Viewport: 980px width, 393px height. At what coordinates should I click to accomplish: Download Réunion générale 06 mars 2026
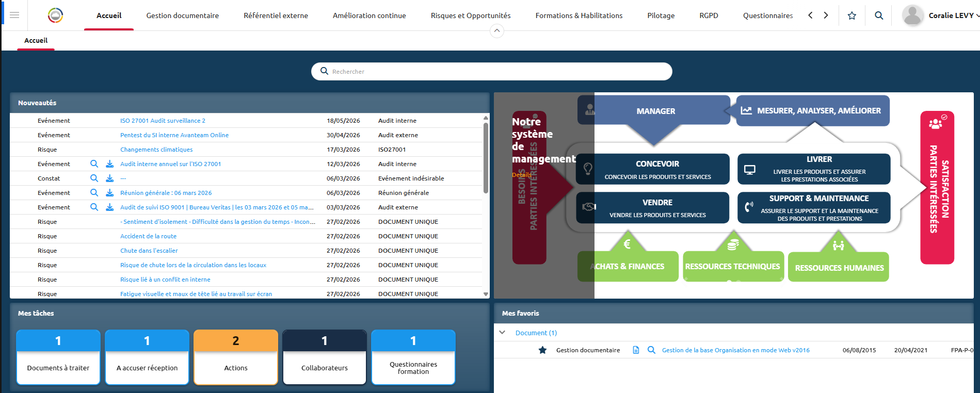pos(109,192)
